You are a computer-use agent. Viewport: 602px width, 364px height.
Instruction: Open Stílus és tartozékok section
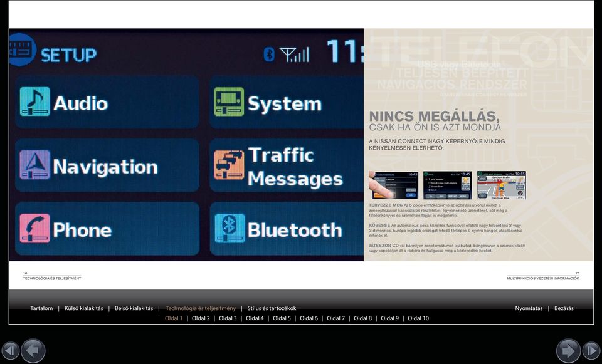tap(272, 308)
